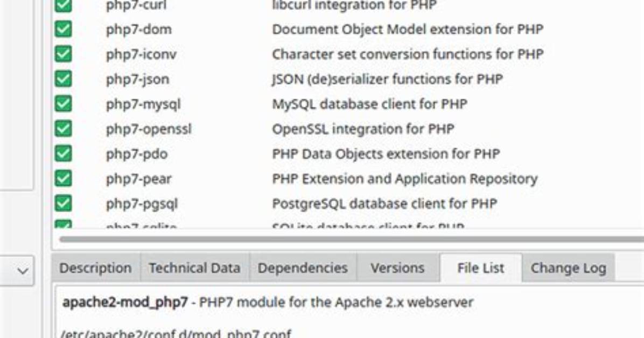Toggle the php7-pgsql package checkbox
Viewport: 644px width, 338px height.
click(63, 203)
